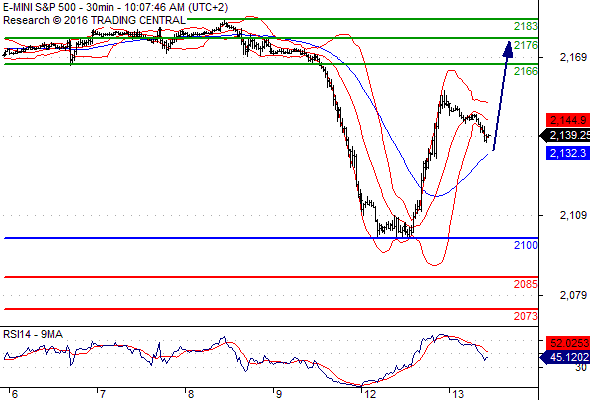Click the red 2085 support label
The width and height of the screenshot is (590, 400).
526,284
